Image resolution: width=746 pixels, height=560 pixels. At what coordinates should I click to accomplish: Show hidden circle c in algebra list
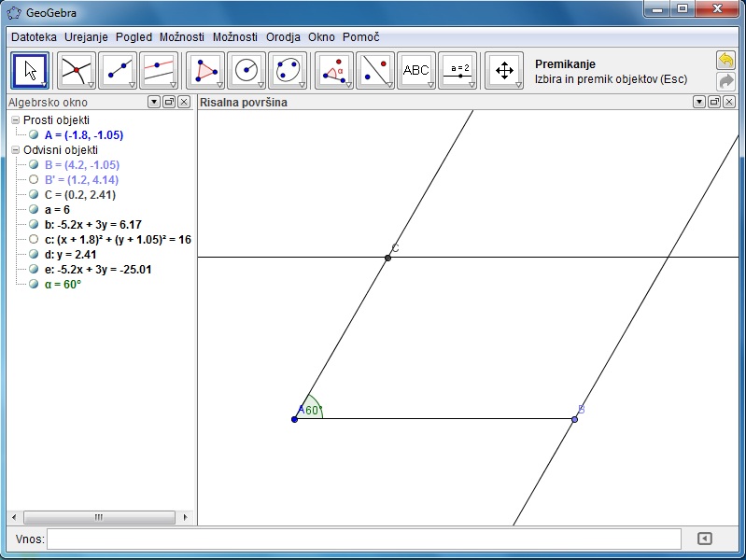35,240
